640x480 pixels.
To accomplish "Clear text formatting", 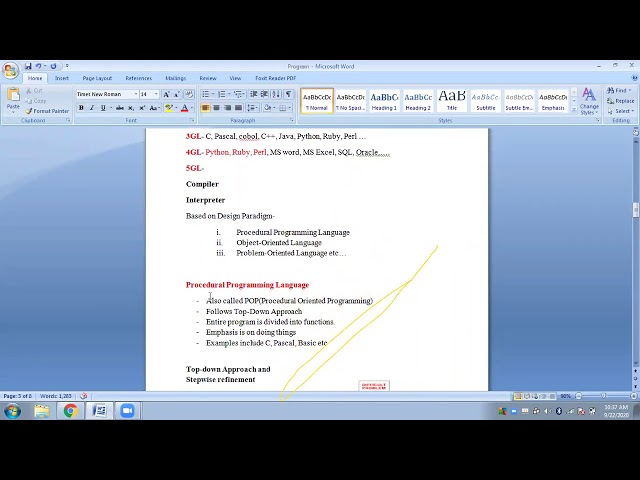I will coord(189,95).
